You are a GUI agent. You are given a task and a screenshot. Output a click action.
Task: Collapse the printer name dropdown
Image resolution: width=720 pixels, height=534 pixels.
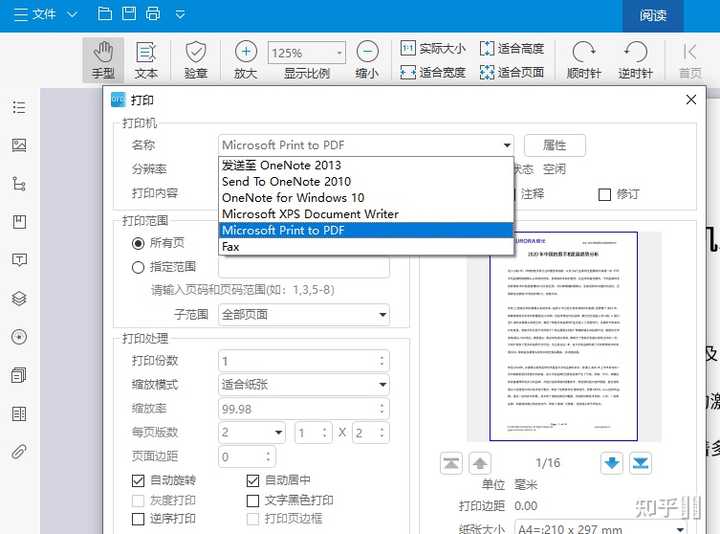506,145
